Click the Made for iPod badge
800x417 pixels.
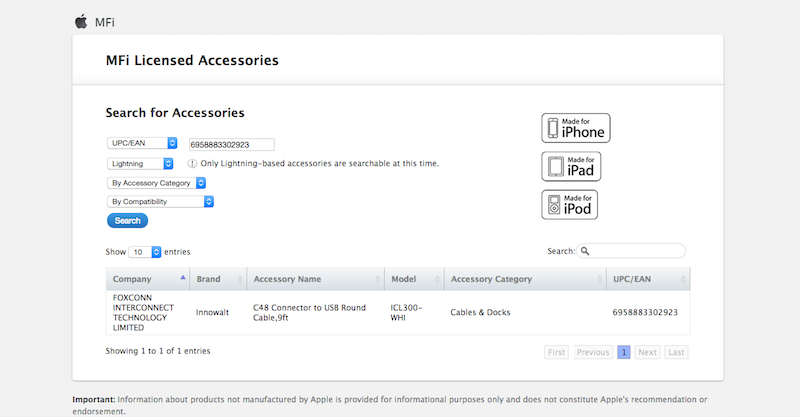click(569, 205)
